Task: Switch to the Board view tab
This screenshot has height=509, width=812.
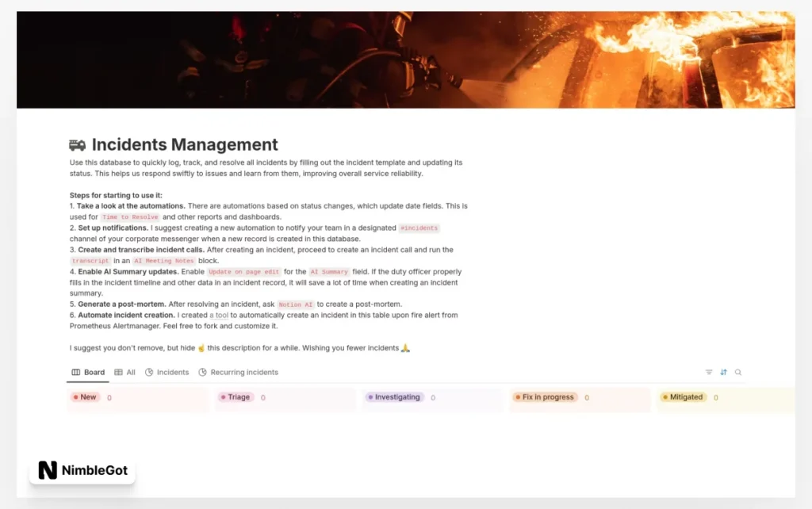Action: pyautogui.click(x=88, y=373)
